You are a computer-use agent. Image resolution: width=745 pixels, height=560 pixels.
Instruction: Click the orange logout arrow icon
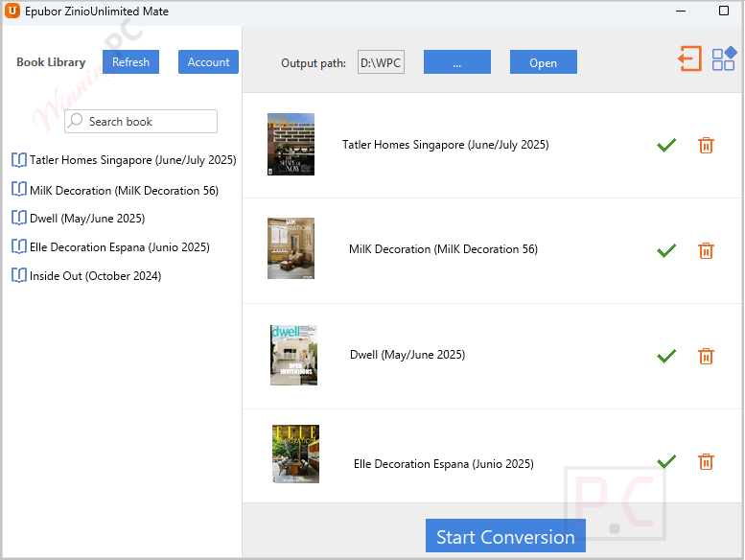[x=690, y=58]
